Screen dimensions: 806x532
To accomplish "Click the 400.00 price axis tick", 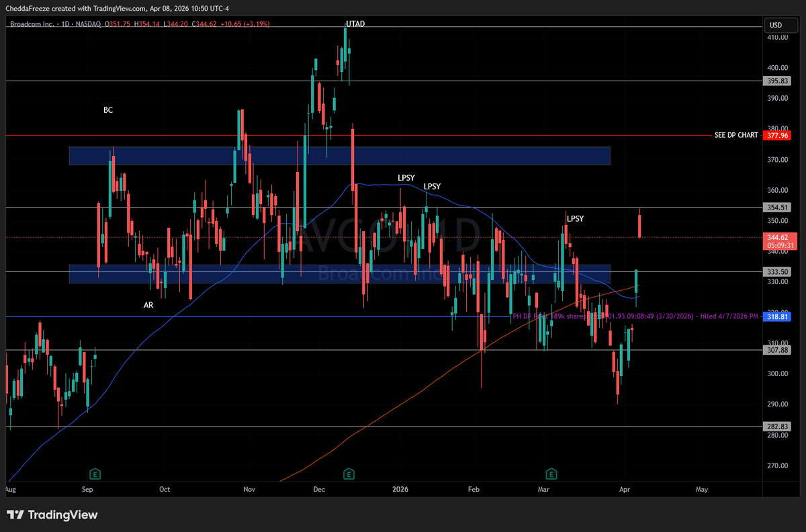I will [x=778, y=68].
